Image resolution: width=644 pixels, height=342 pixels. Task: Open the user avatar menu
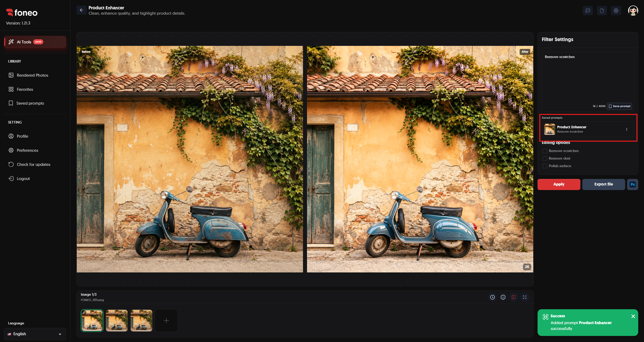click(x=633, y=11)
